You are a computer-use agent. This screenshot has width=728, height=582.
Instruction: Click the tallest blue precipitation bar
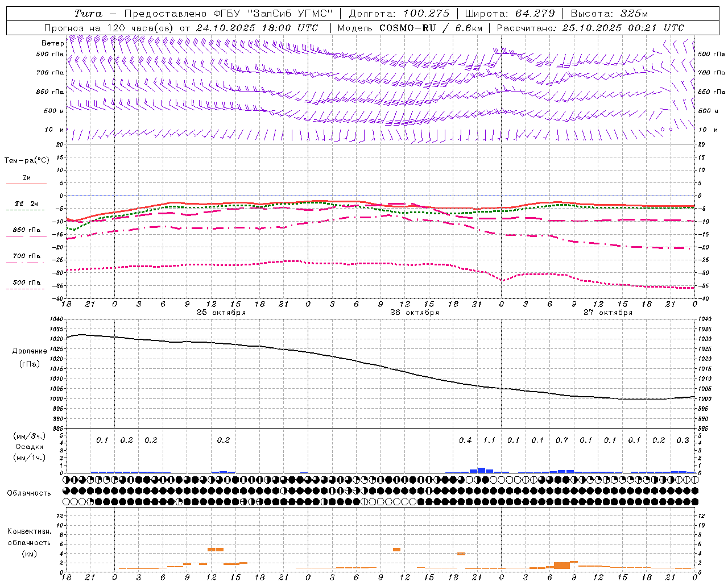pyautogui.click(x=481, y=470)
